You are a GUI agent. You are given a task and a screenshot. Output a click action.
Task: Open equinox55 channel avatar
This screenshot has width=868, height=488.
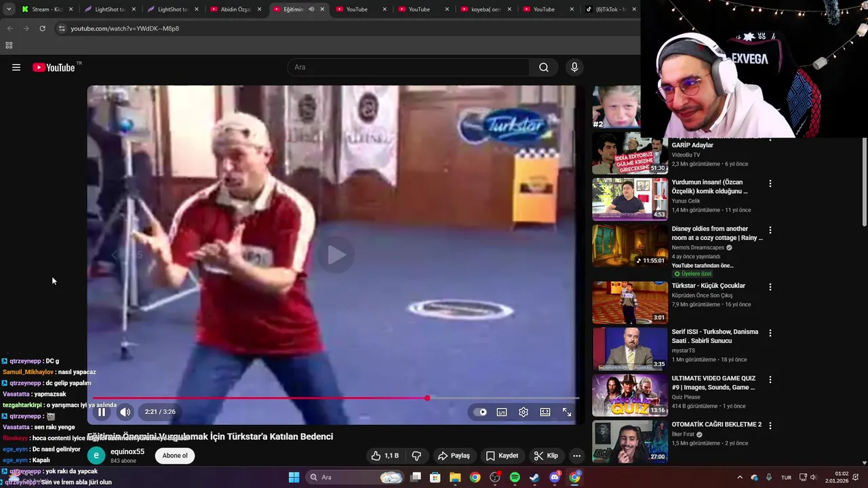tap(96, 455)
